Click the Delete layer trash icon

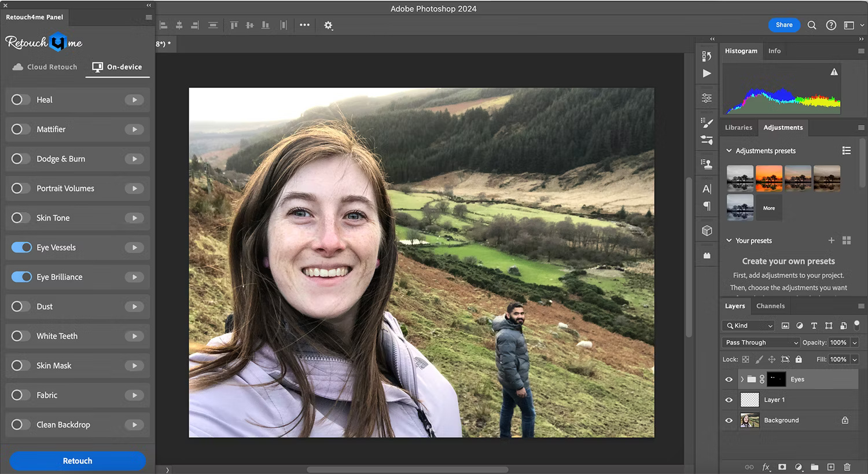tap(847, 467)
